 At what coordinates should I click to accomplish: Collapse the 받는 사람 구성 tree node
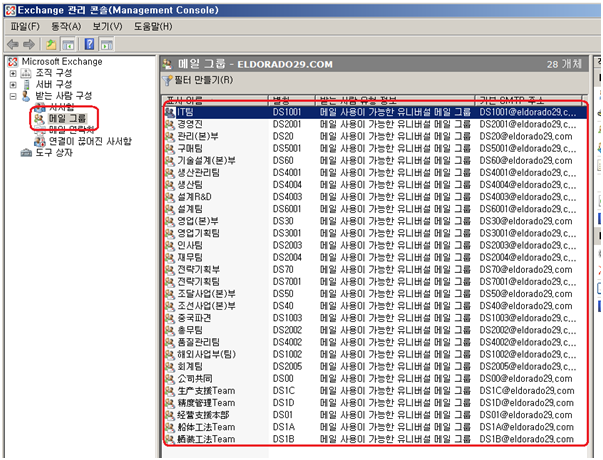pos(13,96)
